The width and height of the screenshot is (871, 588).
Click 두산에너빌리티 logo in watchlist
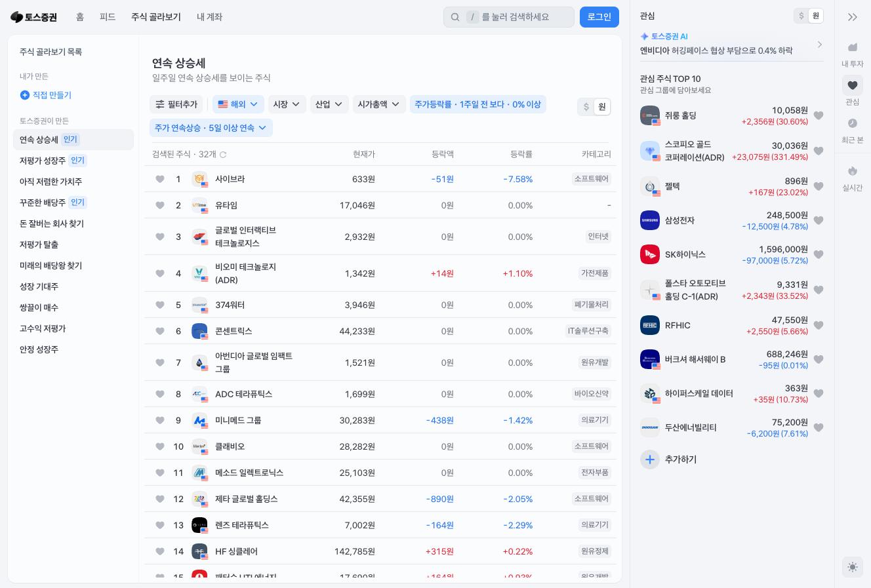(x=650, y=427)
